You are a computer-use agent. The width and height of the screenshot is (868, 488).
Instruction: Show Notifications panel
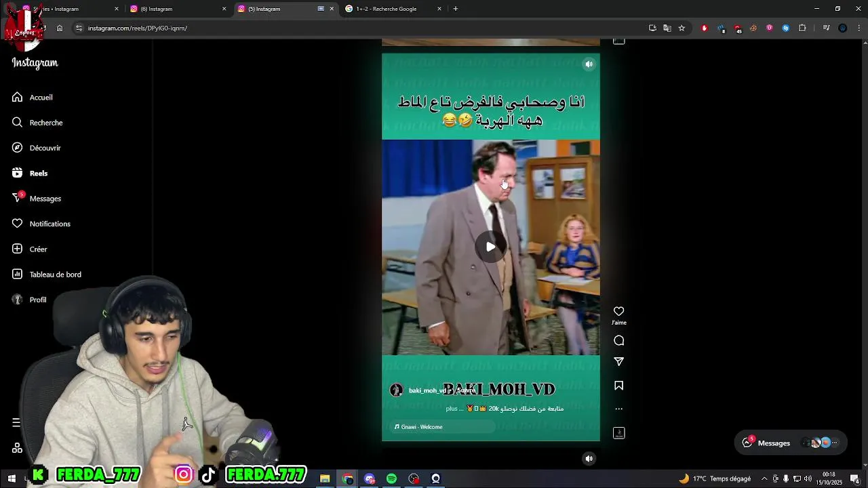pyautogui.click(x=41, y=224)
